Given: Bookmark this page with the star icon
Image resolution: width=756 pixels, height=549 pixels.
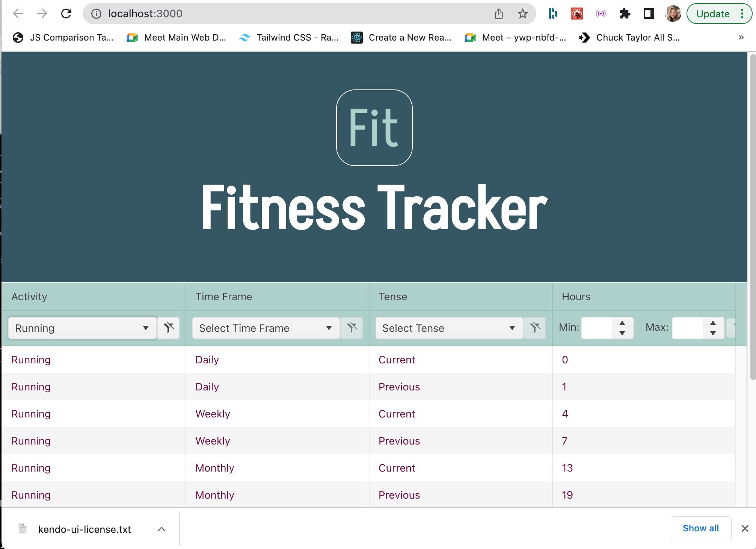Looking at the screenshot, I should click(522, 14).
